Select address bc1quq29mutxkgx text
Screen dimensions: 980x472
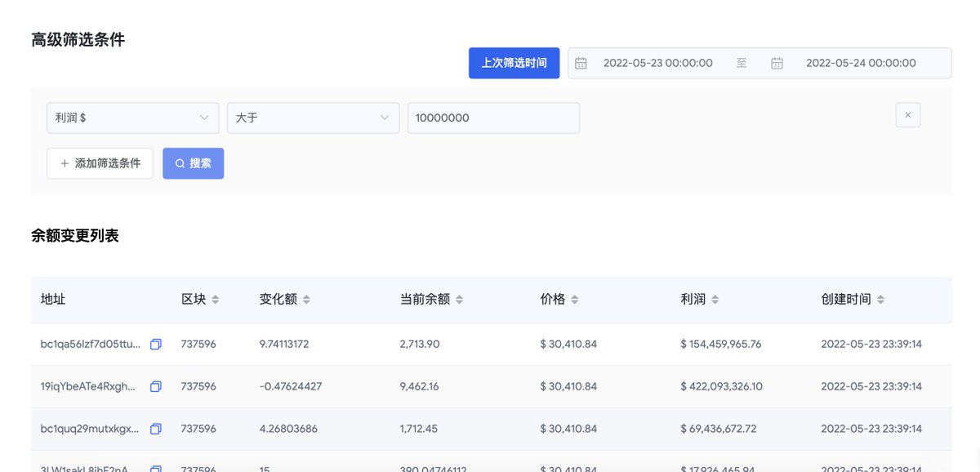[91, 429]
